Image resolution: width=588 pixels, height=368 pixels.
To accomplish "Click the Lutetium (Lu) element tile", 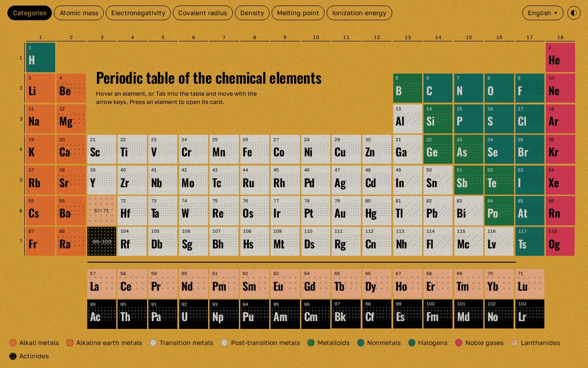I will 530,284.
